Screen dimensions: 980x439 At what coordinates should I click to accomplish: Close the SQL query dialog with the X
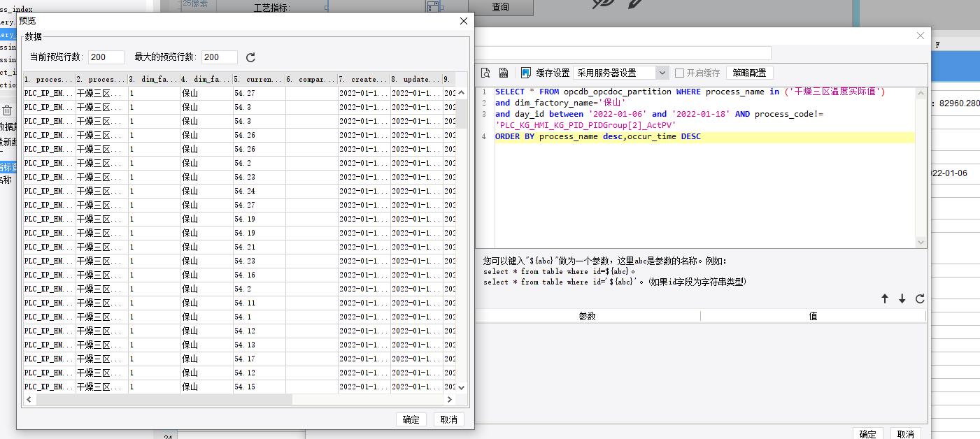920,36
